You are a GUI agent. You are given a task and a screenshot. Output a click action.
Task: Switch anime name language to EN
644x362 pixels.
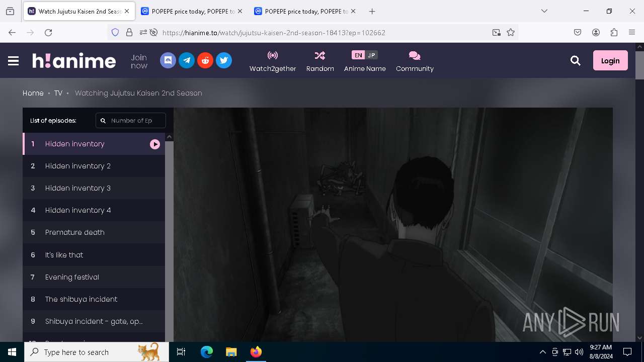[358, 55]
